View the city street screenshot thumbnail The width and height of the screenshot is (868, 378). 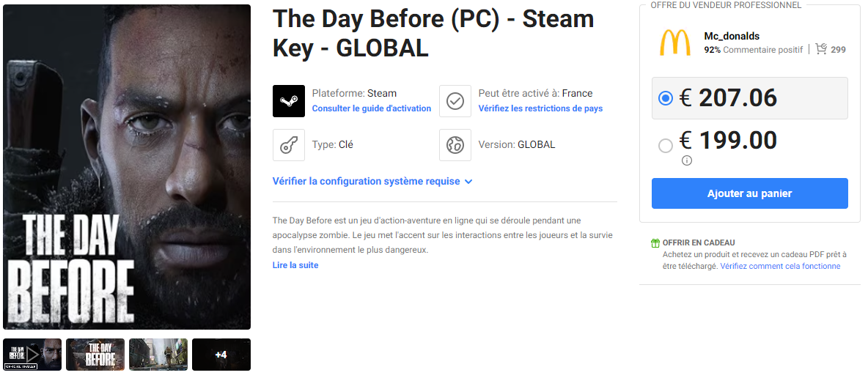pos(158,355)
